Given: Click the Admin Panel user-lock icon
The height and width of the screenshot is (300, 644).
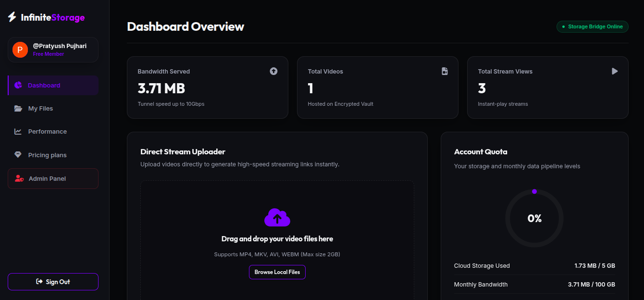Looking at the screenshot, I should pyautogui.click(x=19, y=178).
